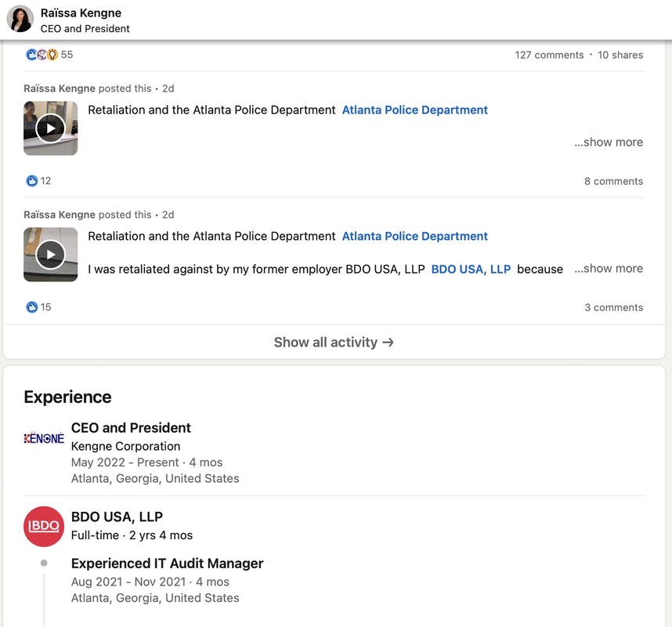This screenshot has width=672, height=627.
Task: Click 'Aug 2021 - Nov 2021 · 4 mos' date
Action: [150, 582]
